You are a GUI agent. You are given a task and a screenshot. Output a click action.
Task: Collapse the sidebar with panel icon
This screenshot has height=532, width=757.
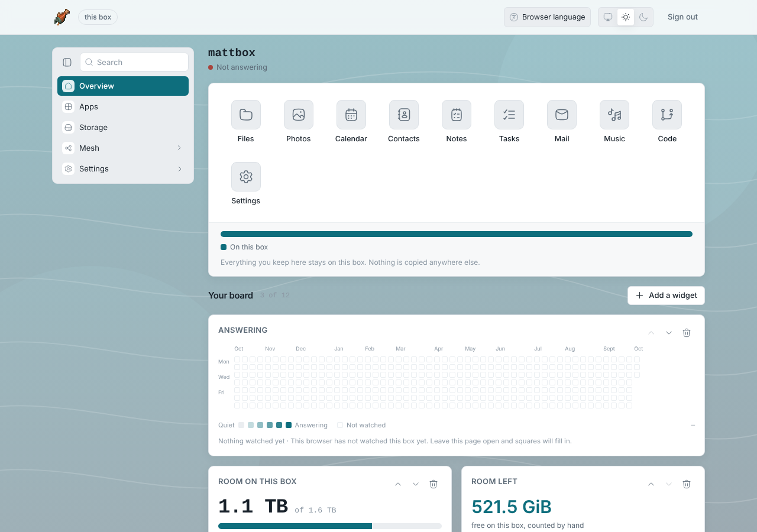67,62
